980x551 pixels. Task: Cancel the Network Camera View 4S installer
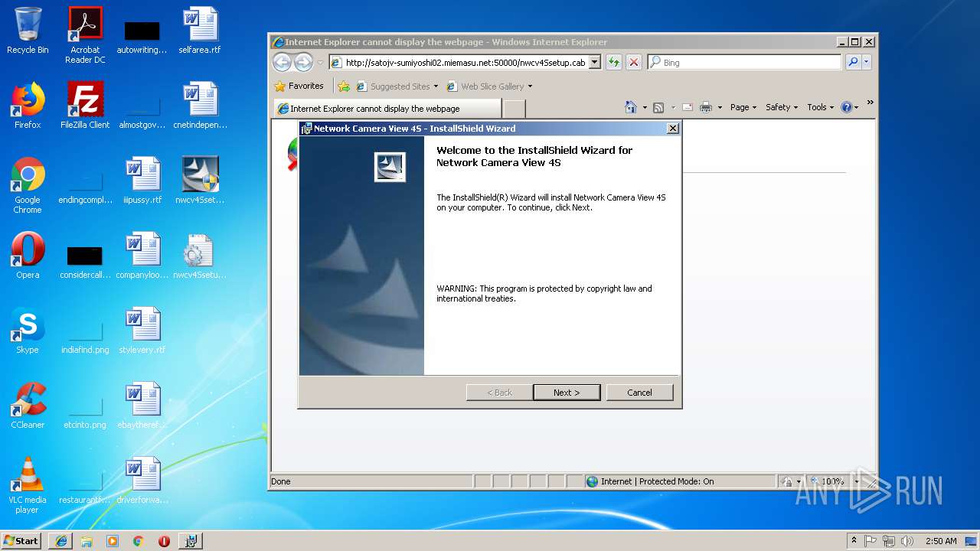point(639,393)
